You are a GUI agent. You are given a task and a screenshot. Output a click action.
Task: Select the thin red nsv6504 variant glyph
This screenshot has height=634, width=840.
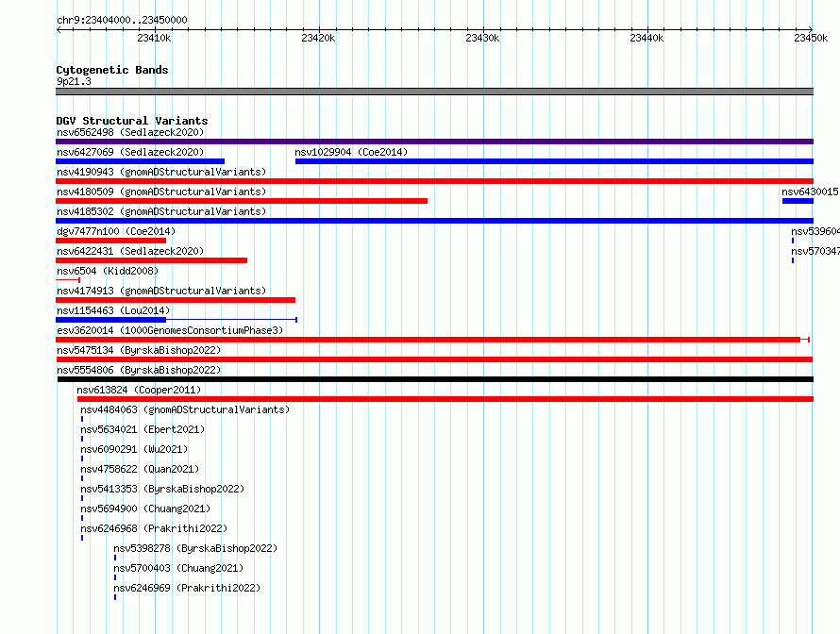coord(68,280)
